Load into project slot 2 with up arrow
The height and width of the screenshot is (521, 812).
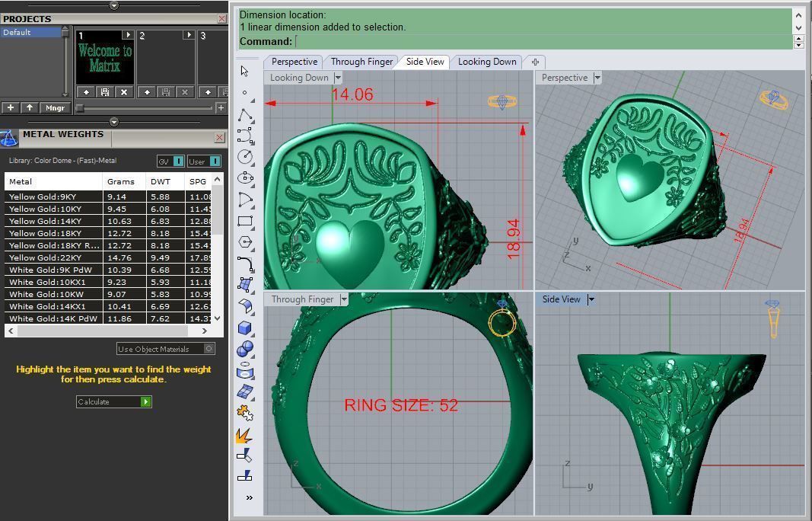coord(147,92)
